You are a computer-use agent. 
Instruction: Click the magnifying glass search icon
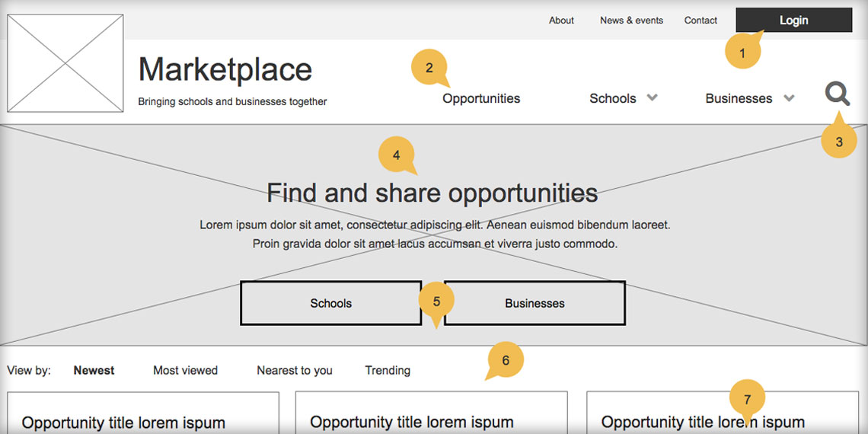(x=837, y=94)
